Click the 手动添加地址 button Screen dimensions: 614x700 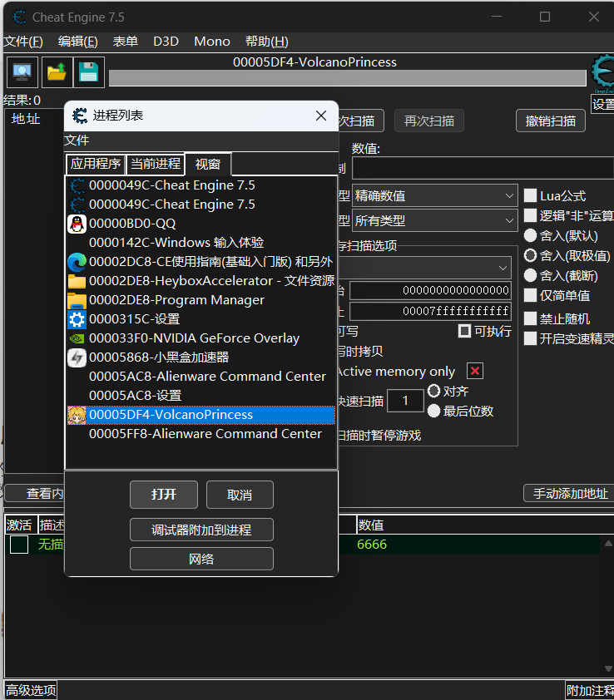pyautogui.click(x=568, y=493)
